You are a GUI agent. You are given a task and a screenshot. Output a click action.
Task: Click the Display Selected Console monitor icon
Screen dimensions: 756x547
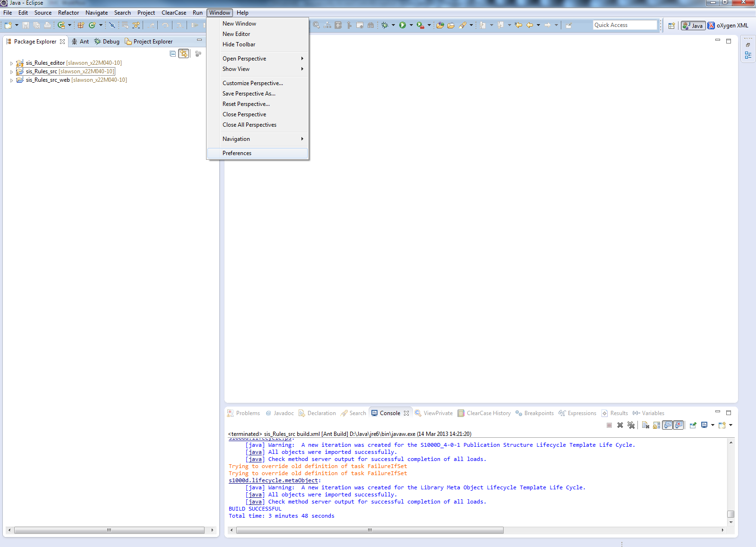pyautogui.click(x=704, y=425)
